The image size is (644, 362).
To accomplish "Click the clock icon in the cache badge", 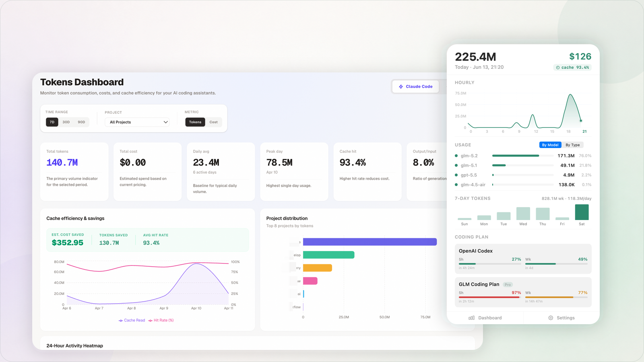I will click(x=558, y=68).
